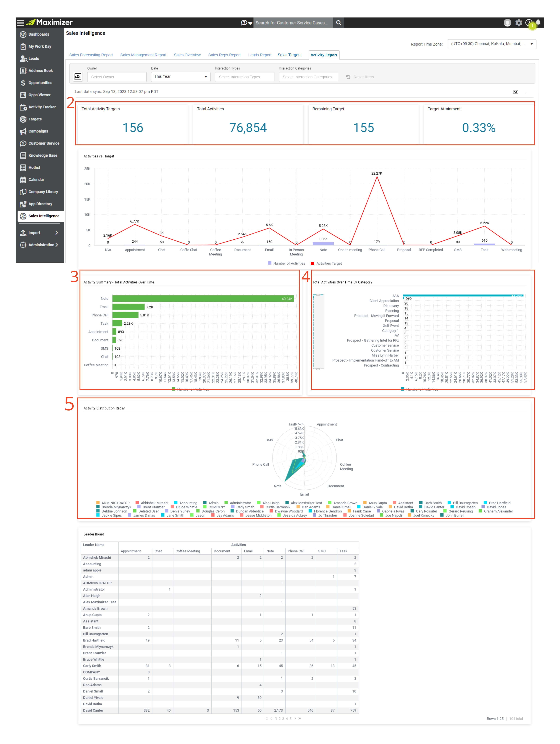
Task: Go to leaderboard page 2
Action: coord(279,719)
